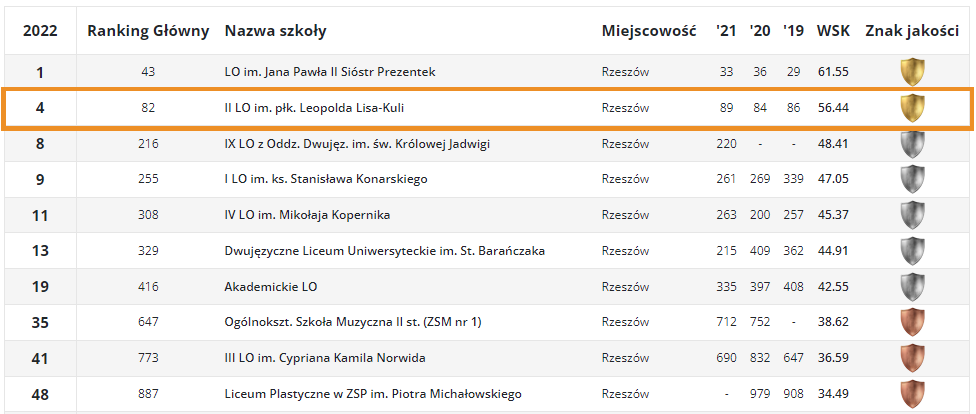Open LO im. Jana Pawła II Sióstr Prezentek
976x414 pixels.
pyautogui.click(x=330, y=72)
